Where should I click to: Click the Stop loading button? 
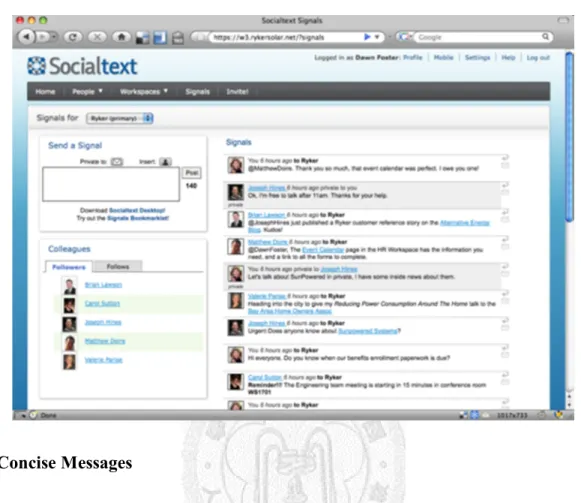(97, 37)
